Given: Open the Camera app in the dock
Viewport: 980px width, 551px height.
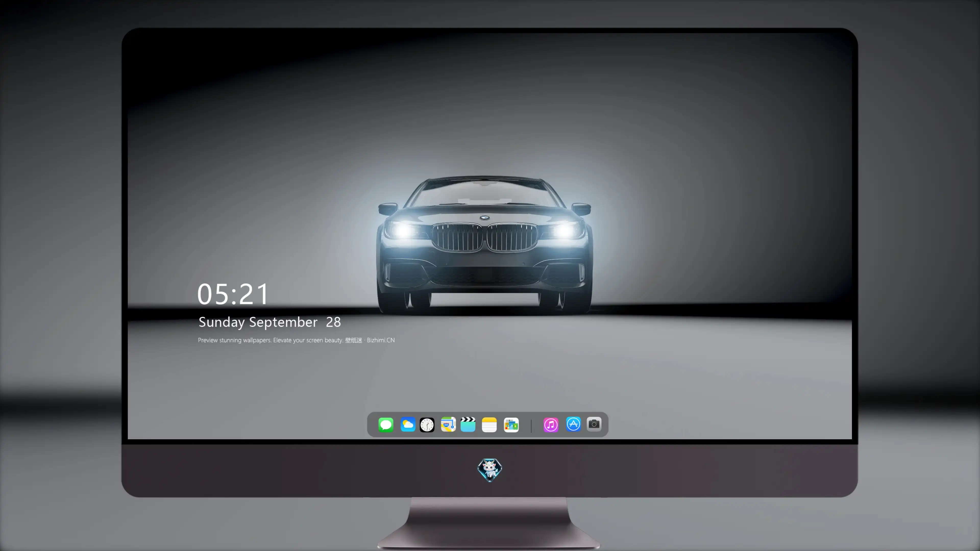Looking at the screenshot, I should pos(594,424).
